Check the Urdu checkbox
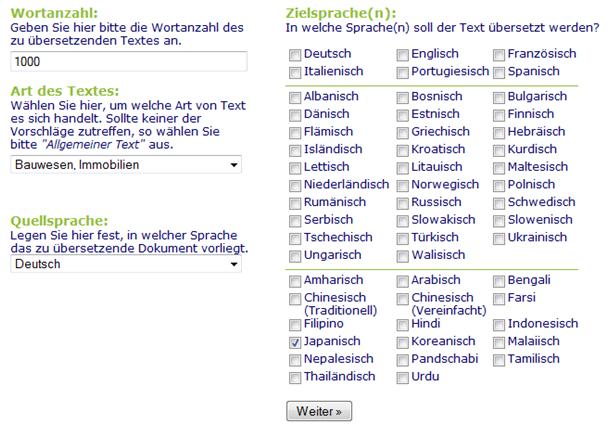 (402, 377)
